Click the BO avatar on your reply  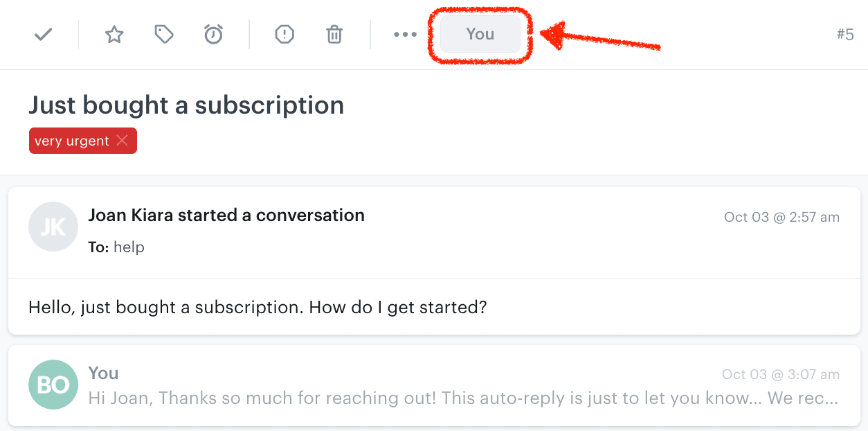(x=53, y=385)
